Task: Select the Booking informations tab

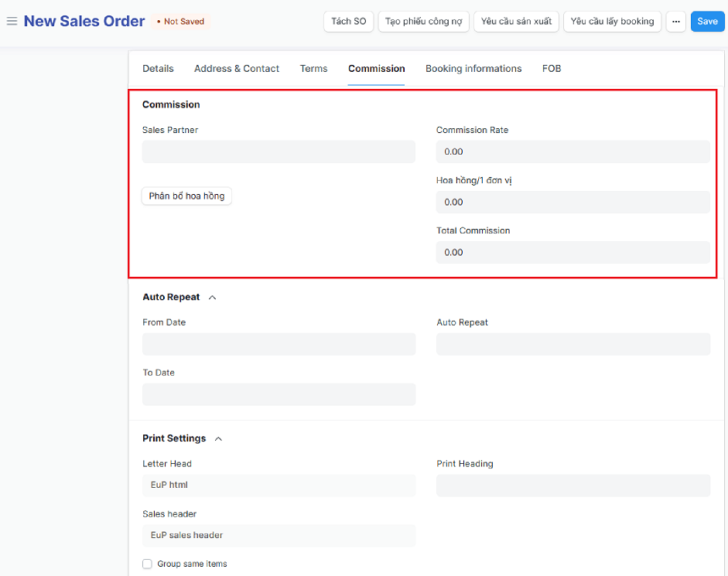Action: click(473, 69)
